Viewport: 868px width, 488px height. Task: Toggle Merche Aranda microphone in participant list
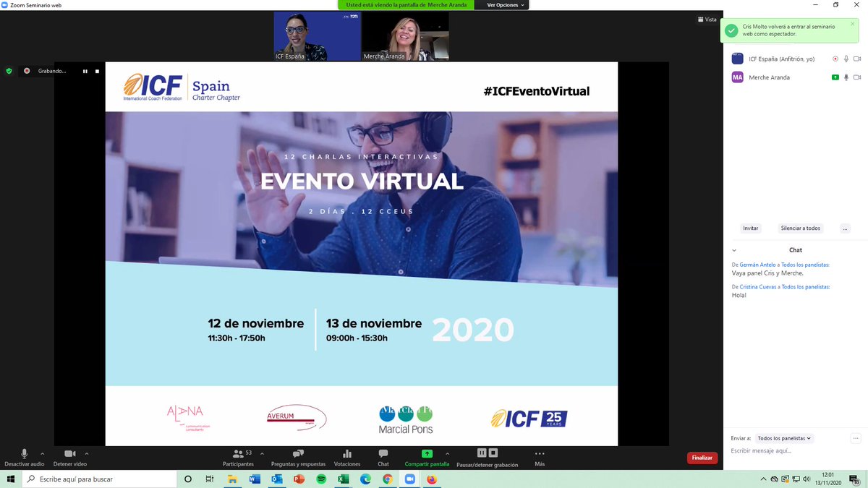(x=846, y=77)
